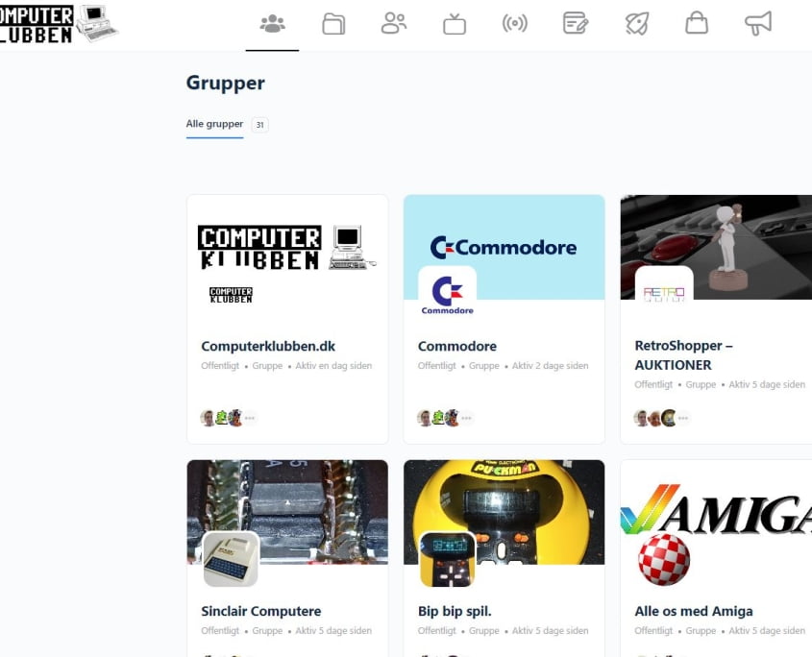812x657 pixels.
Task: Show more members in Commodore group
Action: 467,418
